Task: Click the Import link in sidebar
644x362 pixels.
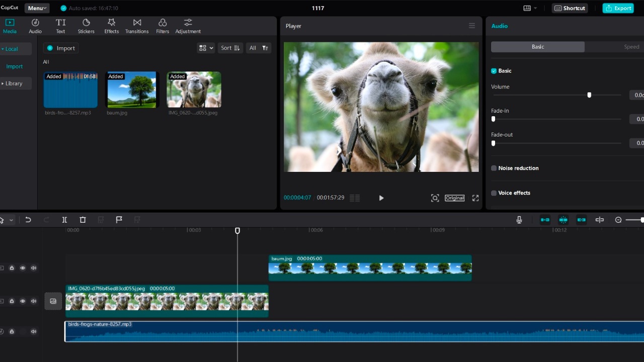Action: pyautogui.click(x=14, y=66)
